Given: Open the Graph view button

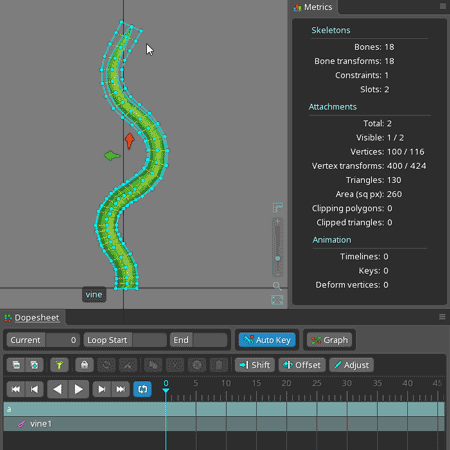Looking at the screenshot, I should coord(329,340).
